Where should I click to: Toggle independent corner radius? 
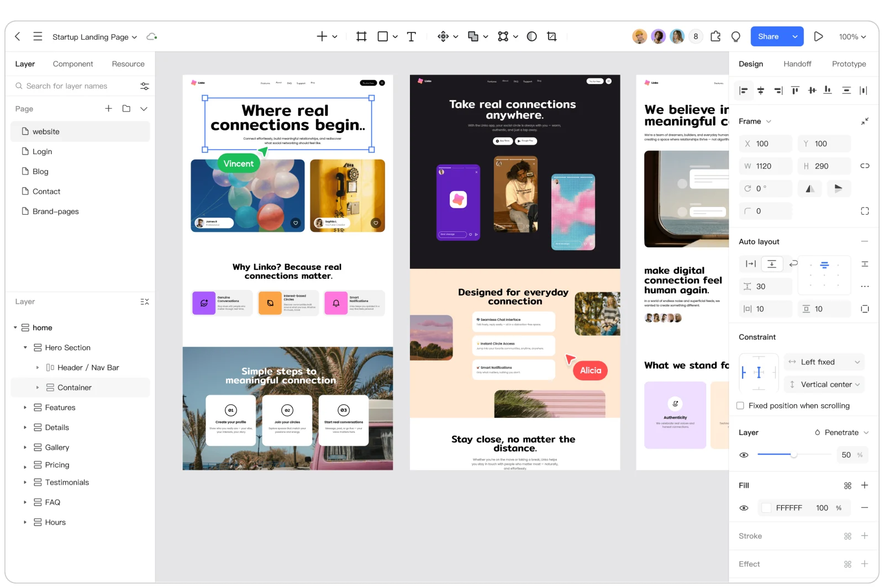(x=865, y=211)
